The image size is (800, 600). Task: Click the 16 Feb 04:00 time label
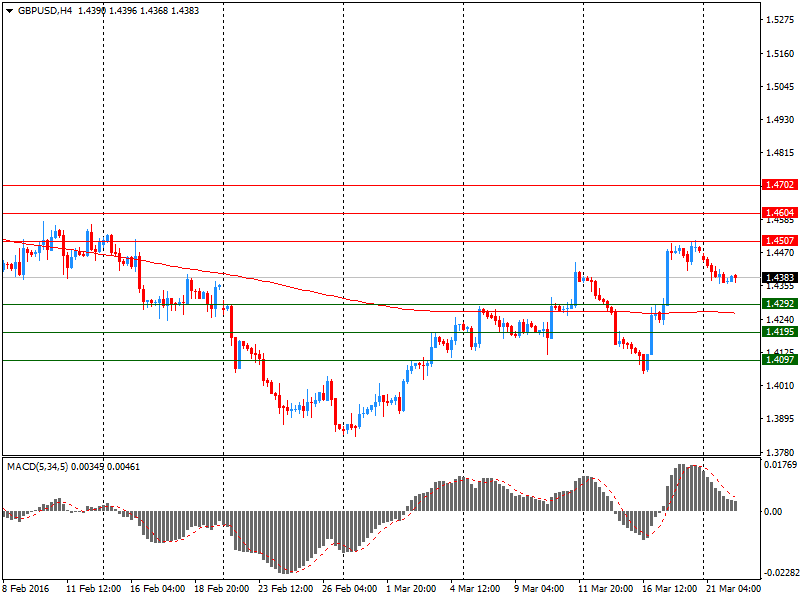(x=158, y=589)
